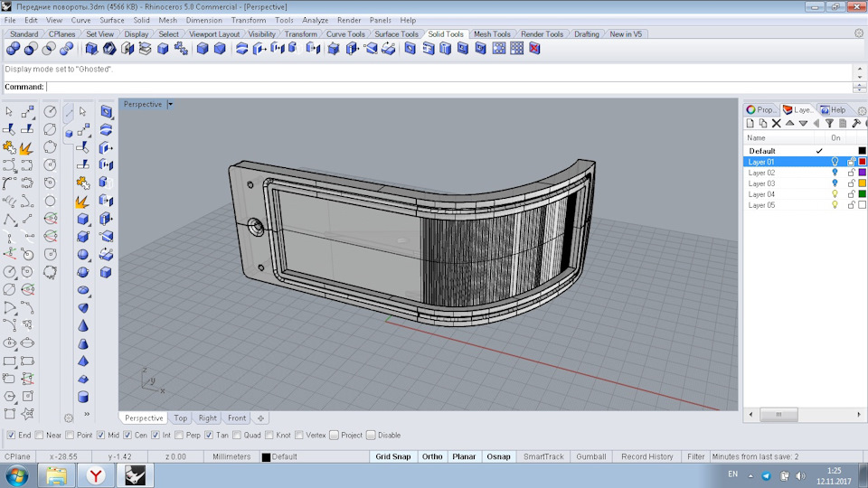Select the Rectangle tool in left toolbar
The image size is (868, 488).
[9, 361]
